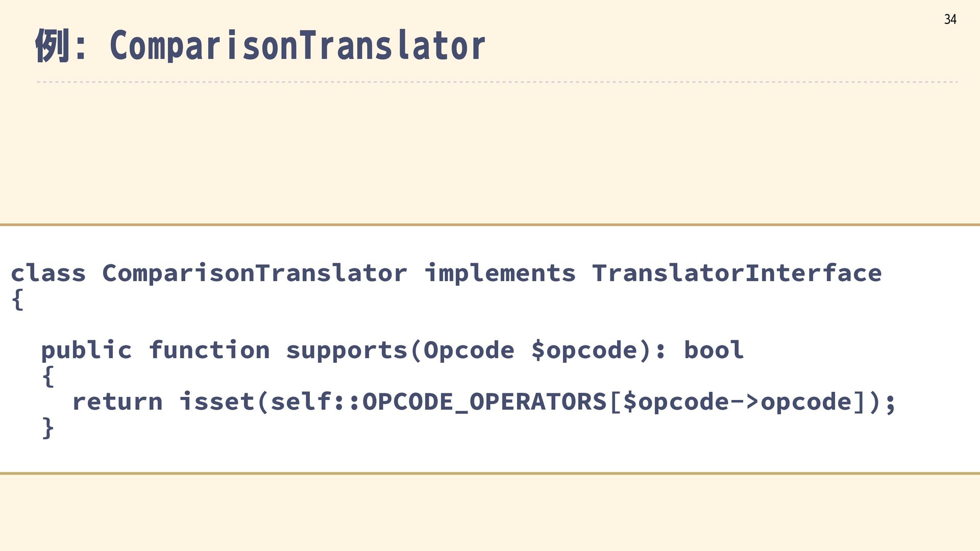Image resolution: width=980 pixels, height=551 pixels.
Task: Click the "bool" return type
Action: [714, 350]
